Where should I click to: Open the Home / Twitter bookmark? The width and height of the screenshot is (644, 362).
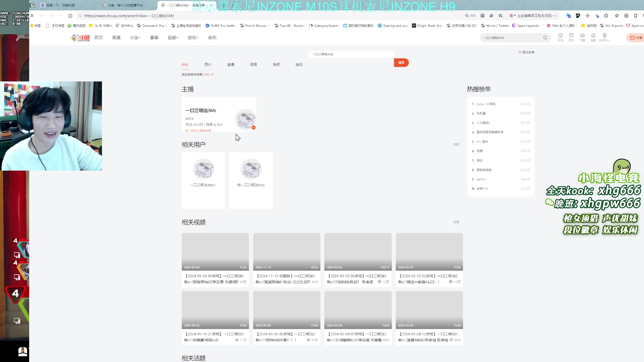pyautogui.click(x=495, y=25)
